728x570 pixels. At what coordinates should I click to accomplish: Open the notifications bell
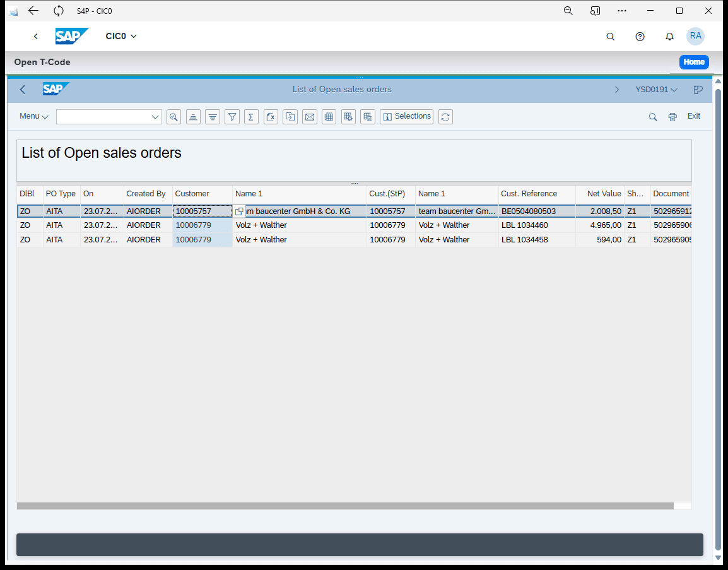click(x=669, y=36)
